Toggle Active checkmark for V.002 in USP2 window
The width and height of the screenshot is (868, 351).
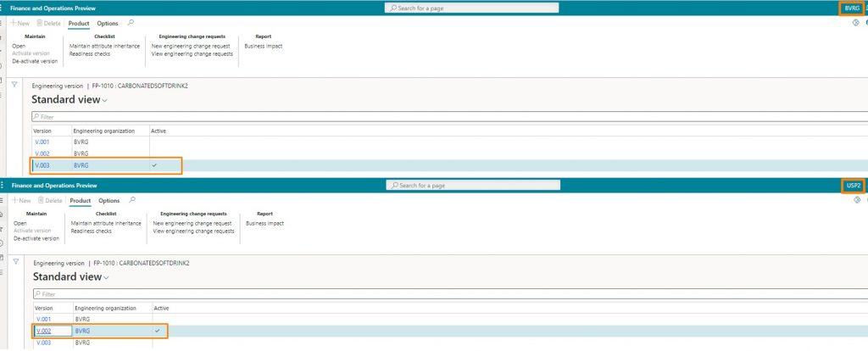click(x=157, y=331)
